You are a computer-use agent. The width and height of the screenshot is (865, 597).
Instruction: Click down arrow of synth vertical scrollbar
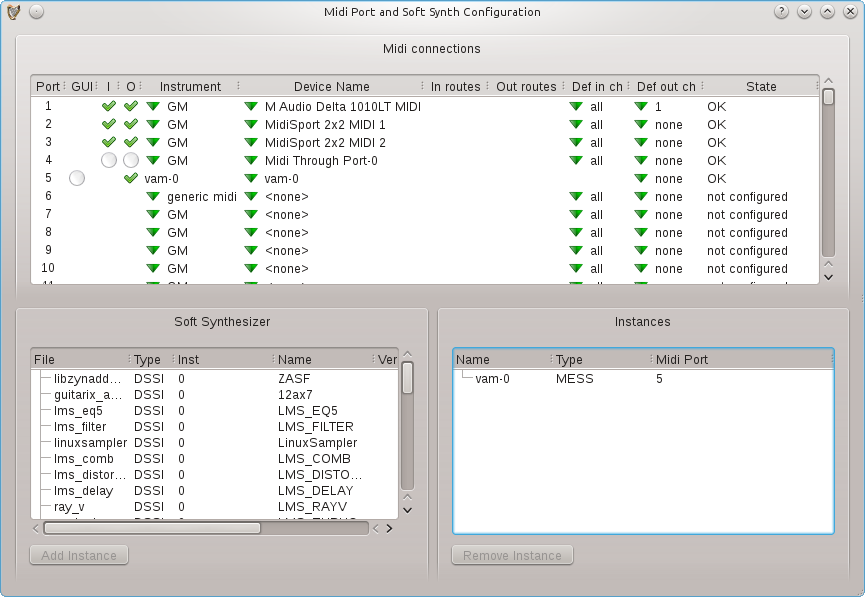[408, 510]
